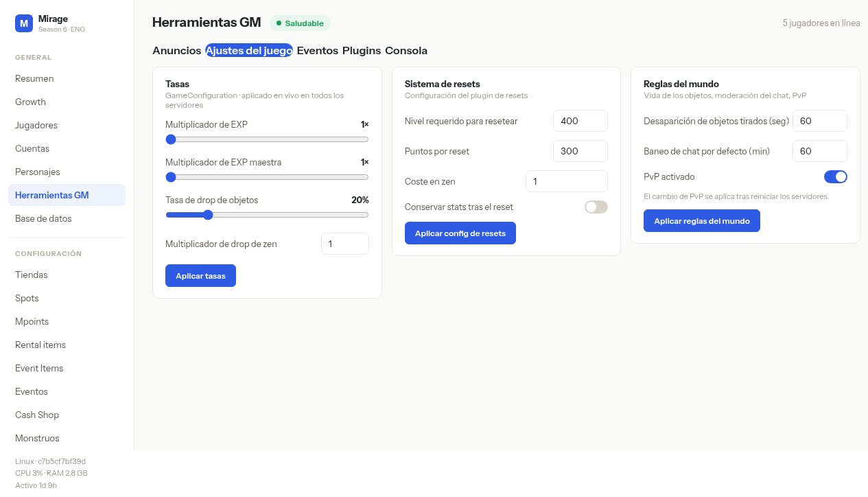Adjust the Tasa de drop de objetos slider

coord(267,215)
